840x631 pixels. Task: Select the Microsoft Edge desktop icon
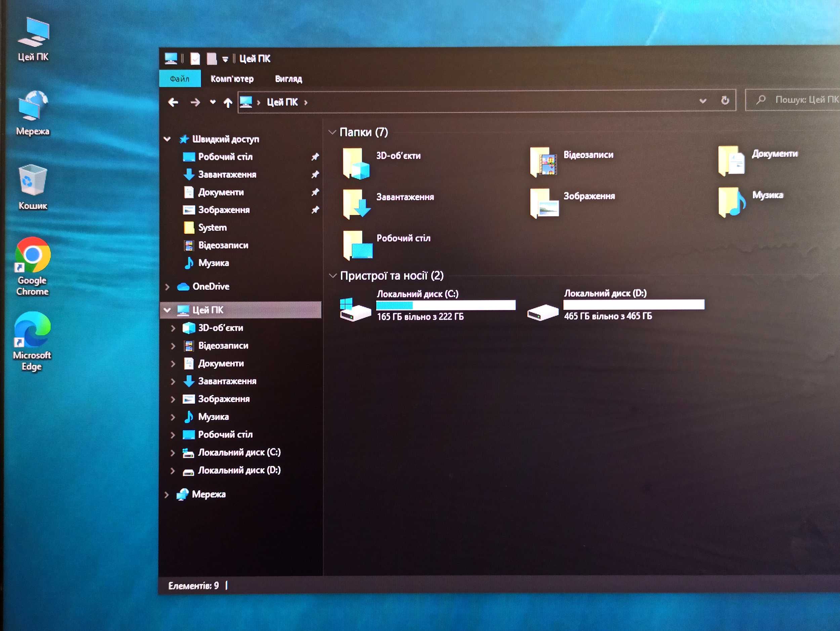tap(32, 341)
